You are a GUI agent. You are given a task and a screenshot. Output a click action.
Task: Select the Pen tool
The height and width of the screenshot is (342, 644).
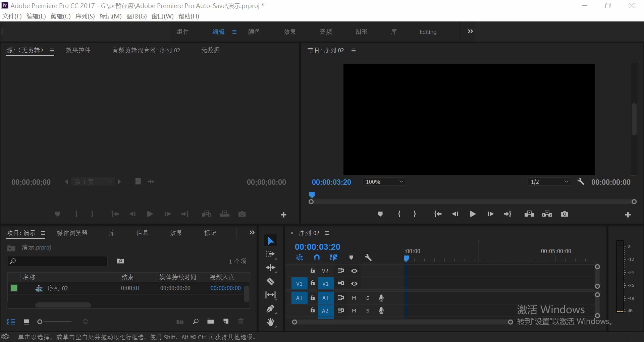[x=271, y=308]
